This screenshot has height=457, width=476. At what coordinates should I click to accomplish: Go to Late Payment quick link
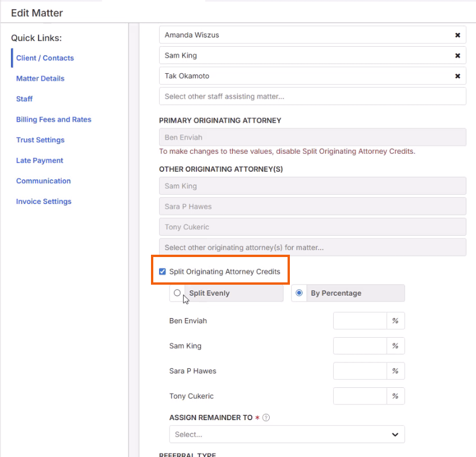coord(40,160)
